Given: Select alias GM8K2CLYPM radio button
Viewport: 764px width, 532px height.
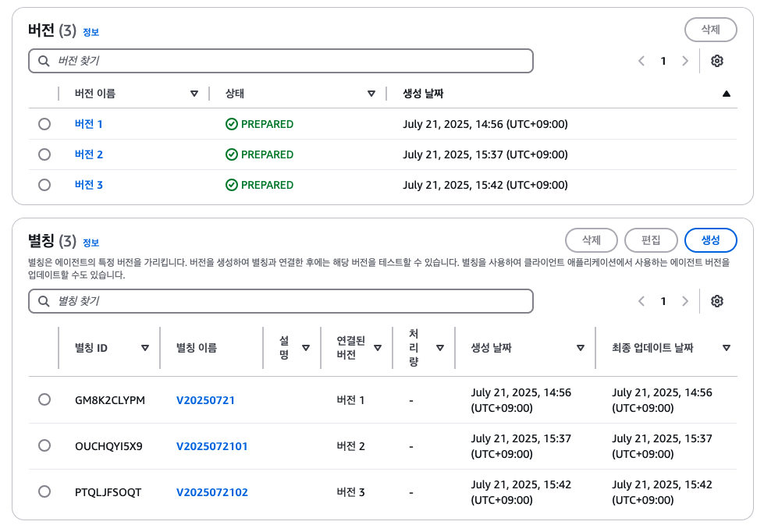Looking at the screenshot, I should click(x=44, y=400).
